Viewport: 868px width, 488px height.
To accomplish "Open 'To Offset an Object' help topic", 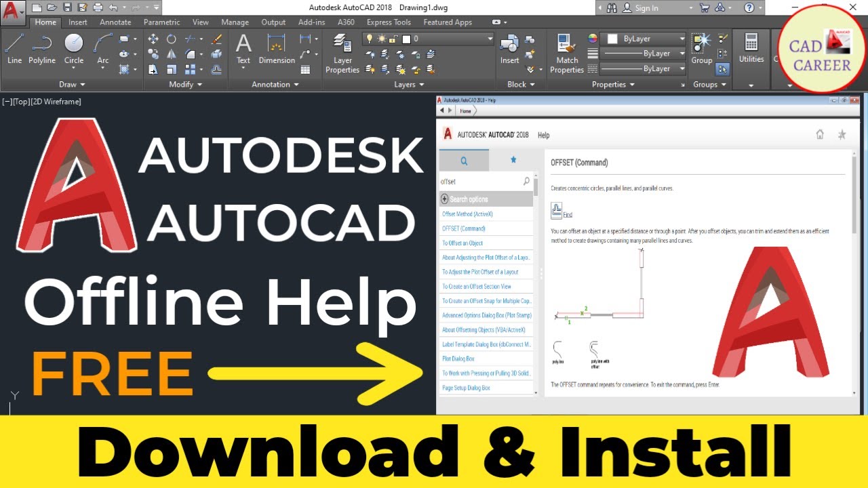I will (462, 243).
